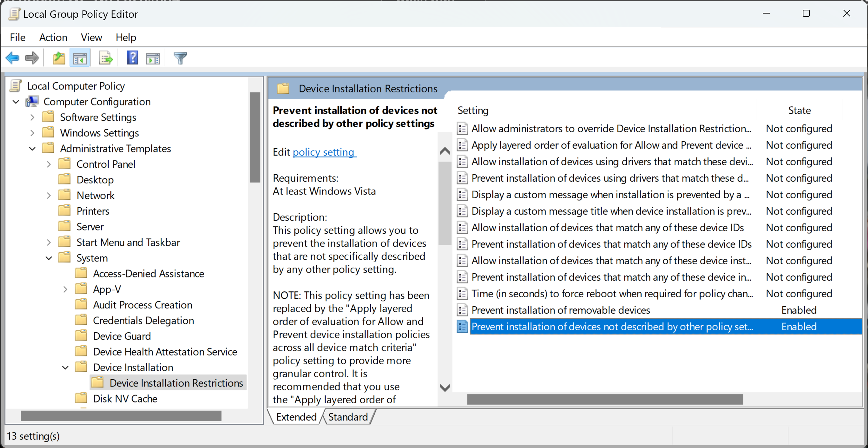Sort by the State column header

click(799, 110)
